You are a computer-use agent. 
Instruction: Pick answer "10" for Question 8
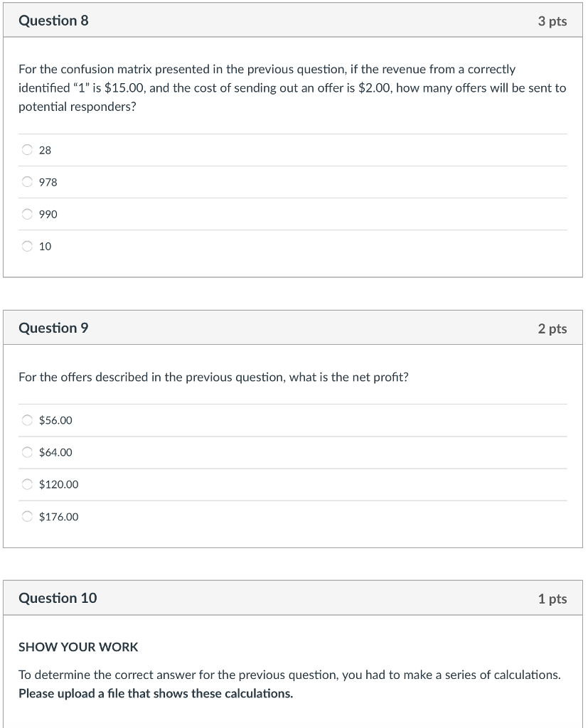coord(27,246)
